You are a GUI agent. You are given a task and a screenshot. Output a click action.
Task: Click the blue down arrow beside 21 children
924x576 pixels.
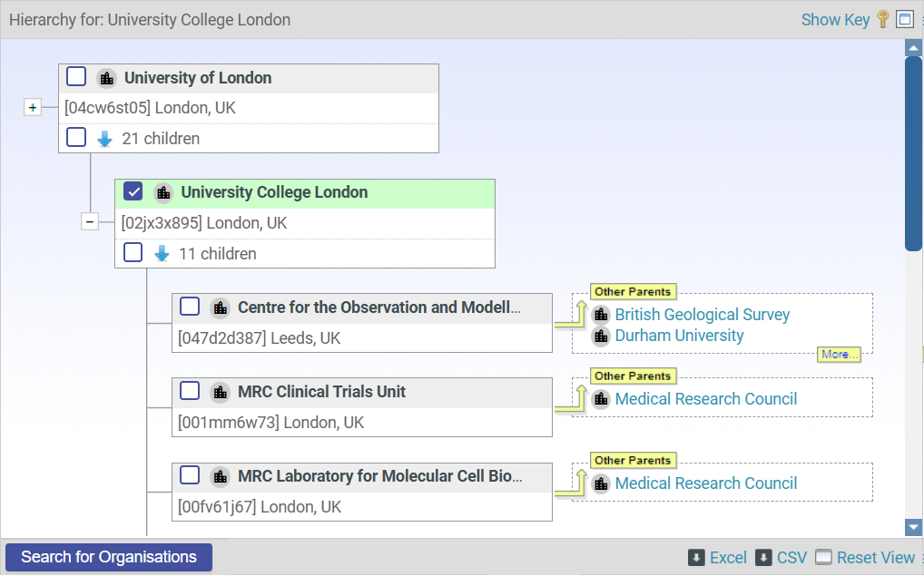(104, 139)
